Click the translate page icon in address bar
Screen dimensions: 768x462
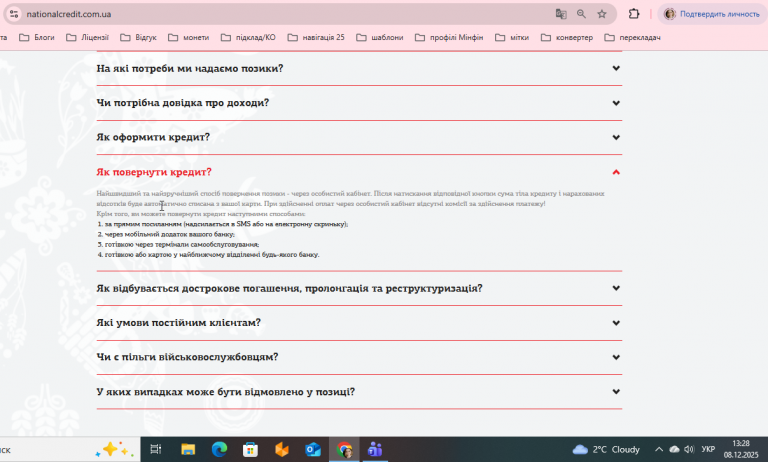(561, 14)
